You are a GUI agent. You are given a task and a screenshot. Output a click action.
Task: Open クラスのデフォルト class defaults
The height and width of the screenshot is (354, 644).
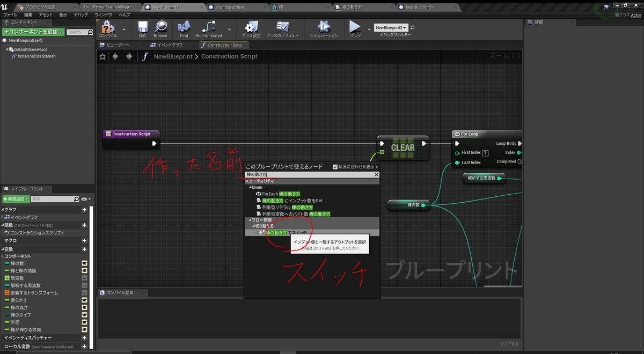click(x=283, y=29)
